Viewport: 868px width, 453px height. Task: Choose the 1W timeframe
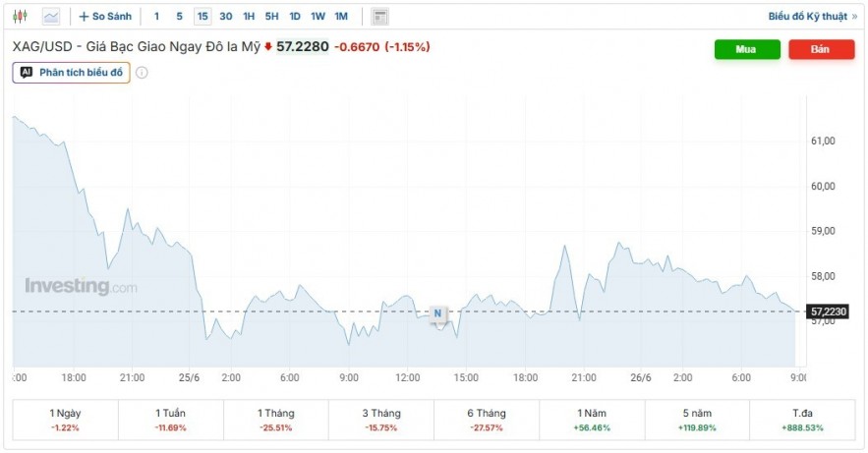coord(318,17)
